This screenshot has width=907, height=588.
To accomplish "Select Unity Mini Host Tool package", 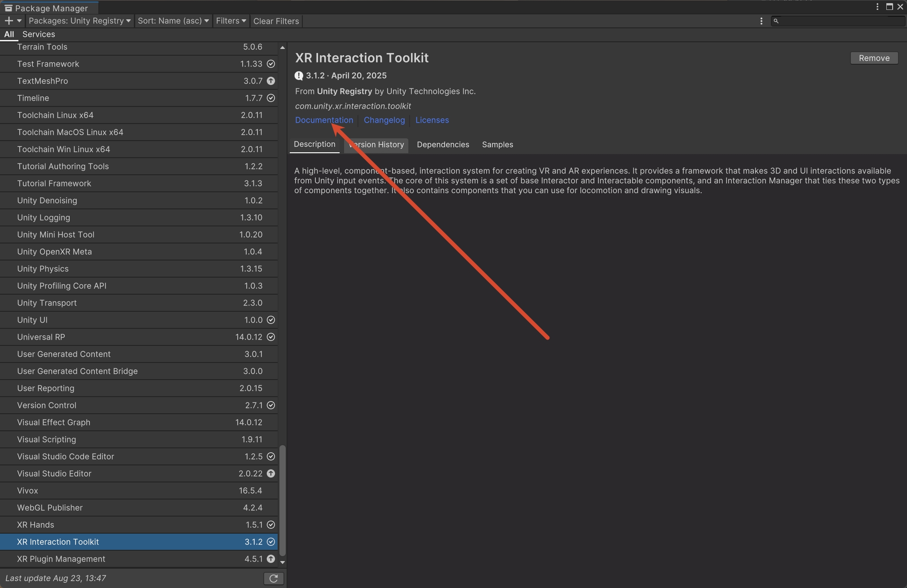I will (x=139, y=234).
